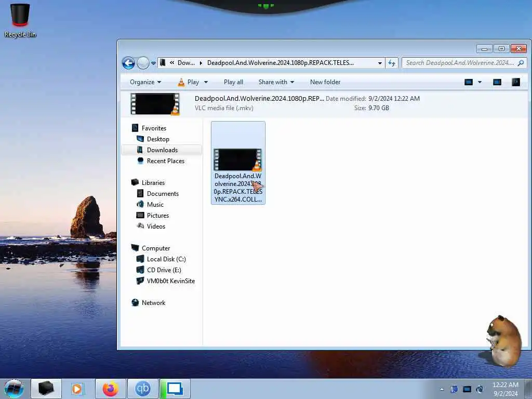This screenshot has height=399, width=532.
Task: Click the search magnifier icon
Action: point(521,63)
